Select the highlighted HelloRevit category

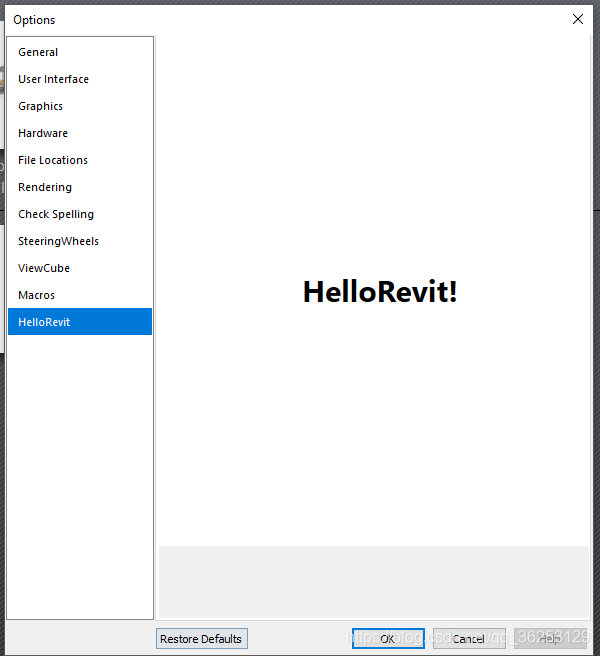(x=79, y=322)
